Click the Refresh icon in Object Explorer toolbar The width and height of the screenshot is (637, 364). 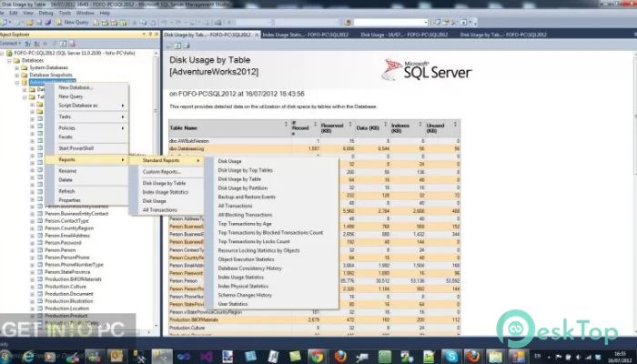pos(64,44)
